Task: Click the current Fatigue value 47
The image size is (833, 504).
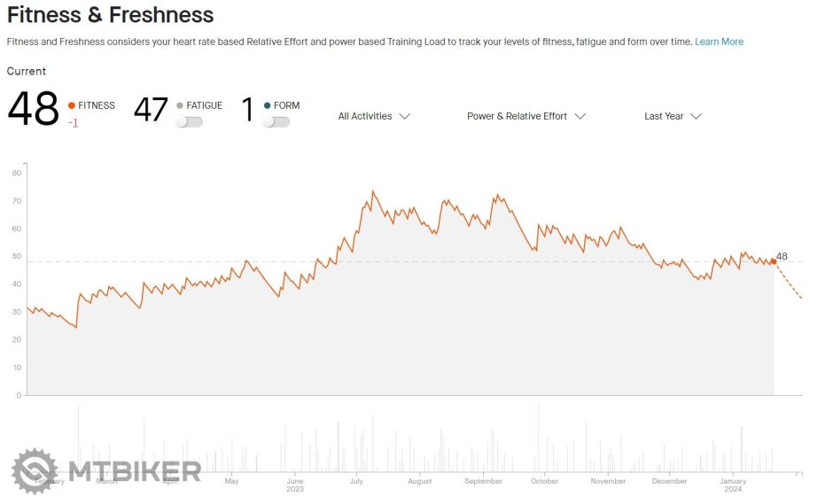Action: [151, 110]
